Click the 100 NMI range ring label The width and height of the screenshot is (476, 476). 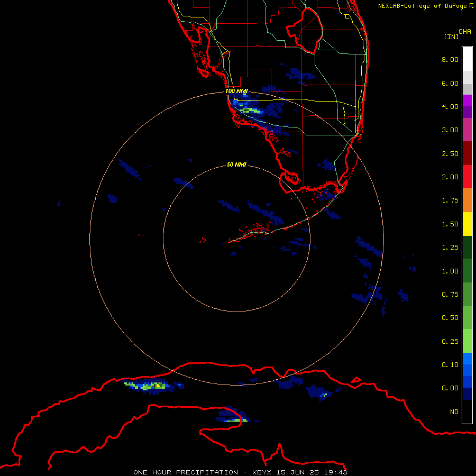[236, 91]
